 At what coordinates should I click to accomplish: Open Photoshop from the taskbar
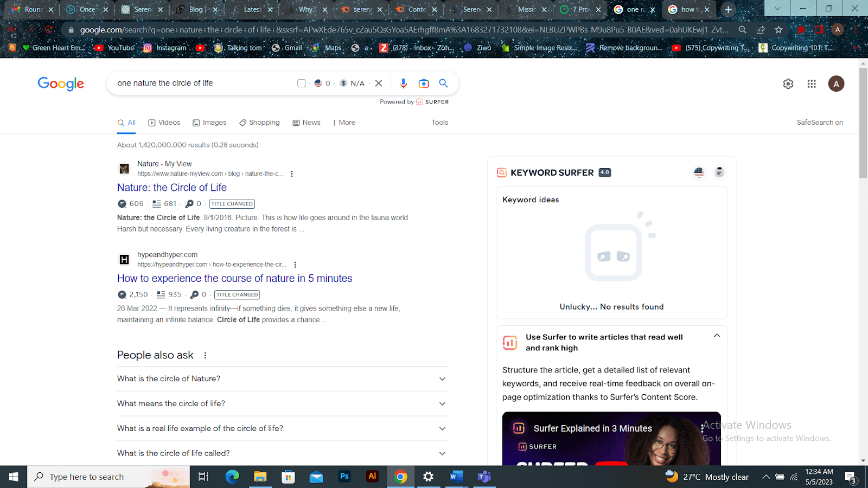pyautogui.click(x=344, y=477)
